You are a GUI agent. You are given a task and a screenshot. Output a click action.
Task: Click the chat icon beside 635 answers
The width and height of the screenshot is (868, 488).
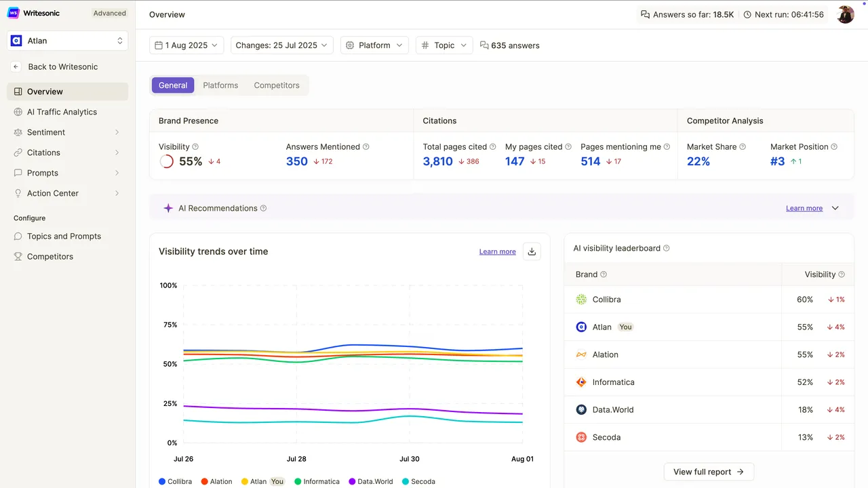(484, 45)
